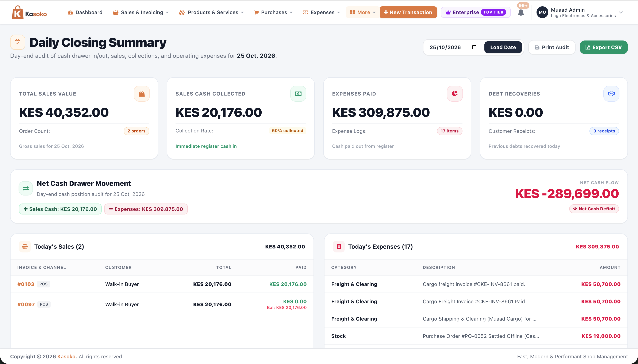Click the MU user avatar
Image resolution: width=638 pixels, height=364 pixels.
point(542,12)
